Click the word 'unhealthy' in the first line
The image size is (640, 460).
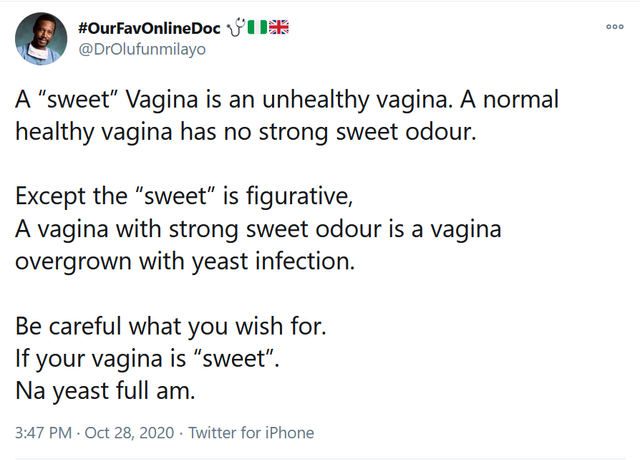(x=315, y=101)
